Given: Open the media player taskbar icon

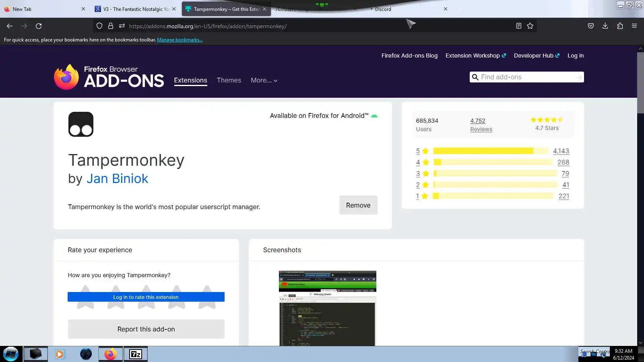Looking at the screenshot, I should coord(60,354).
